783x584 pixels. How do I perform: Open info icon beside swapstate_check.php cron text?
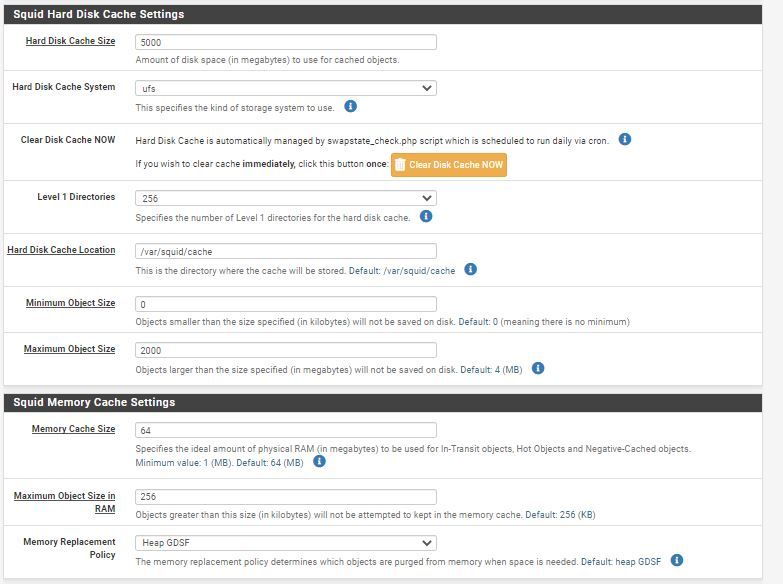[x=625, y=139]
